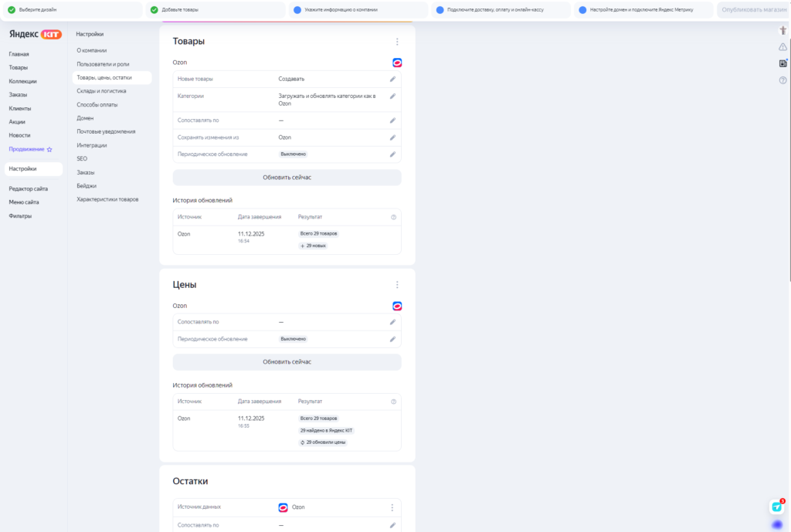Image resolution: width=791 pixels, height=532 pixels.
Task: Open 'Склады и логистика' settings
Action: click(101, 91)
